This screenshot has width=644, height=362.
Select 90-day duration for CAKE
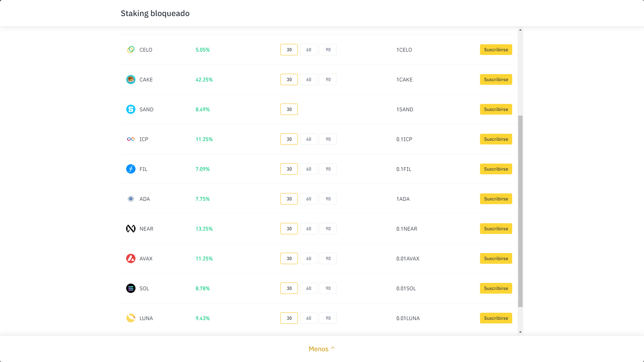pyautogui.click(x=328, y=79)
